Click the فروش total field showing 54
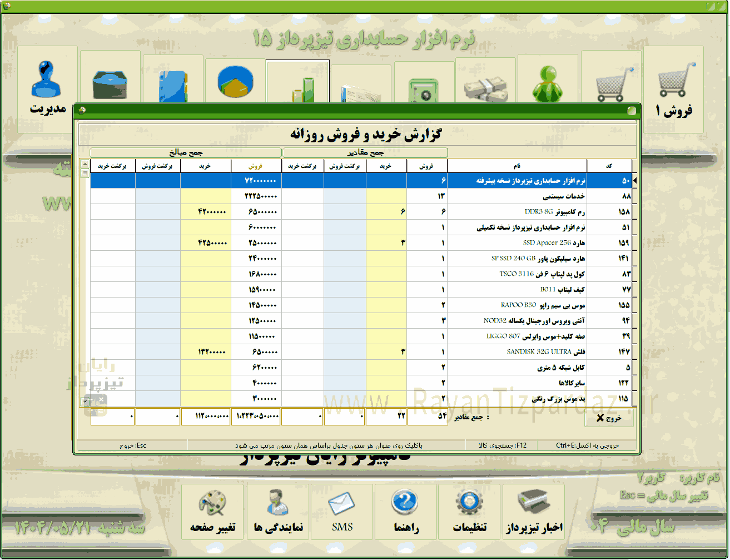The width and height of the screenshot is (730, 560). pyautogui.click(x=428, y=417)
